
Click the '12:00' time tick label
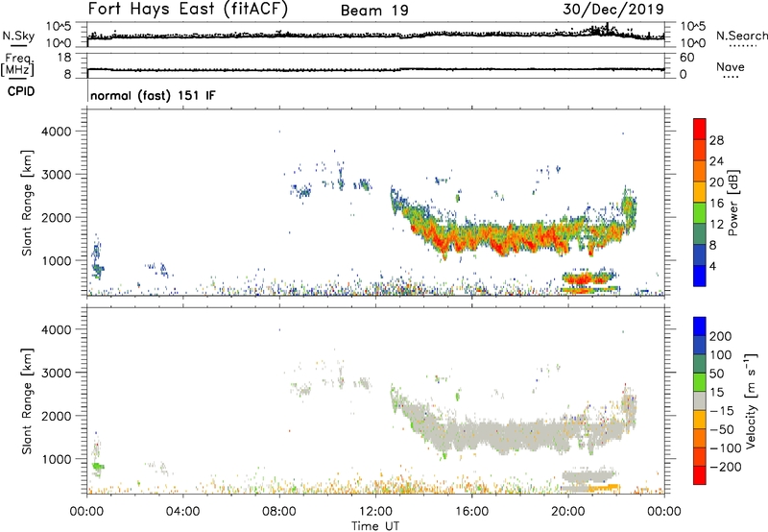[375, 512]
